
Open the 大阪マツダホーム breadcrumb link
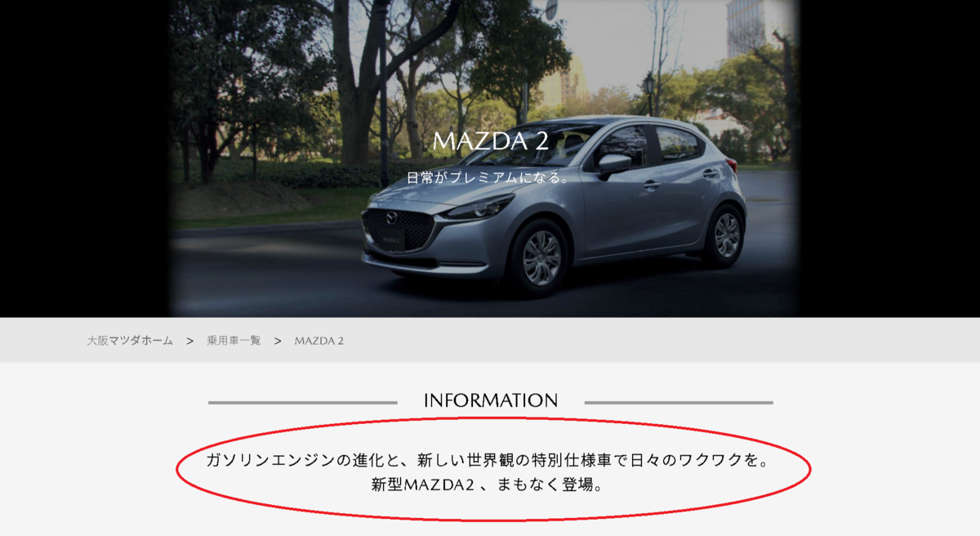pyautogui.click(x=130, y=341)
